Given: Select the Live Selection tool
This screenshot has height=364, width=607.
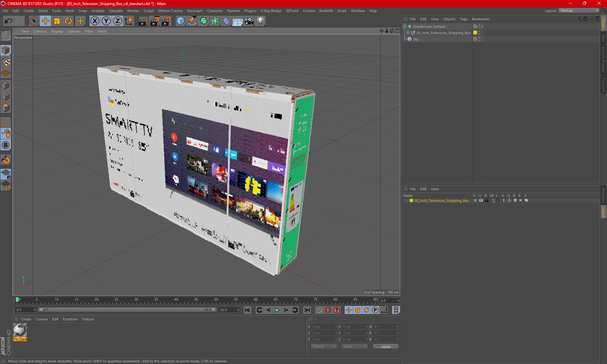Looking at the screenshot, I should (34, 21).
